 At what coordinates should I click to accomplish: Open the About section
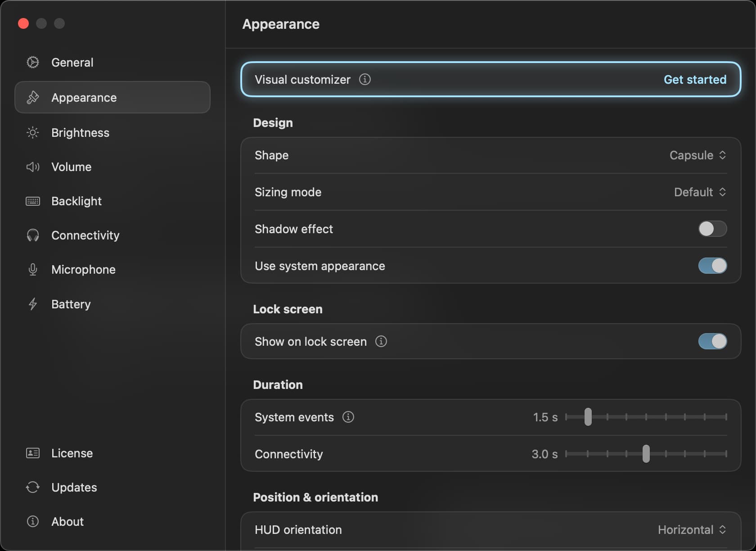67,521
